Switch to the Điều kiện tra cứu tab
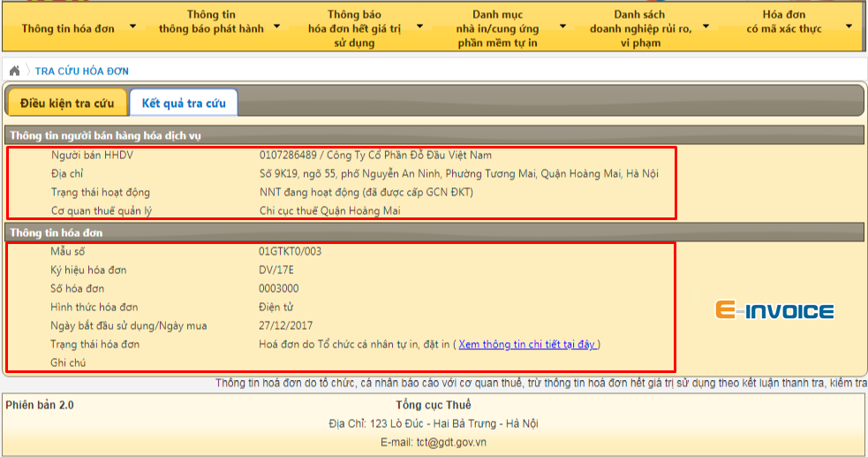868x457 pixels. point(67,103)
